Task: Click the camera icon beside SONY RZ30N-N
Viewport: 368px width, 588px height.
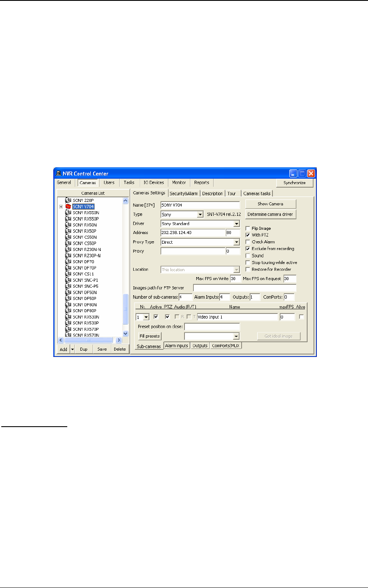Action: coord(68,250)
